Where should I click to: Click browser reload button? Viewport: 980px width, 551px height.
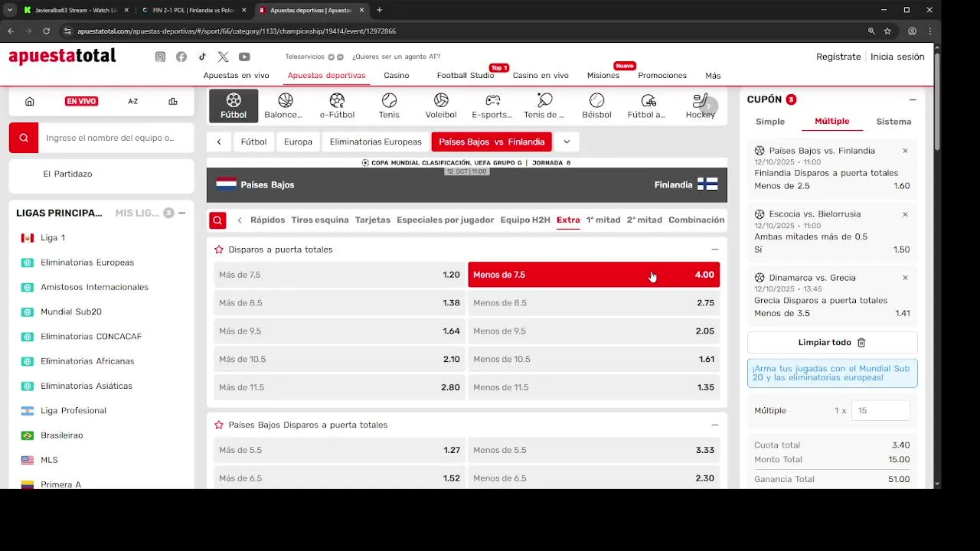46,31
